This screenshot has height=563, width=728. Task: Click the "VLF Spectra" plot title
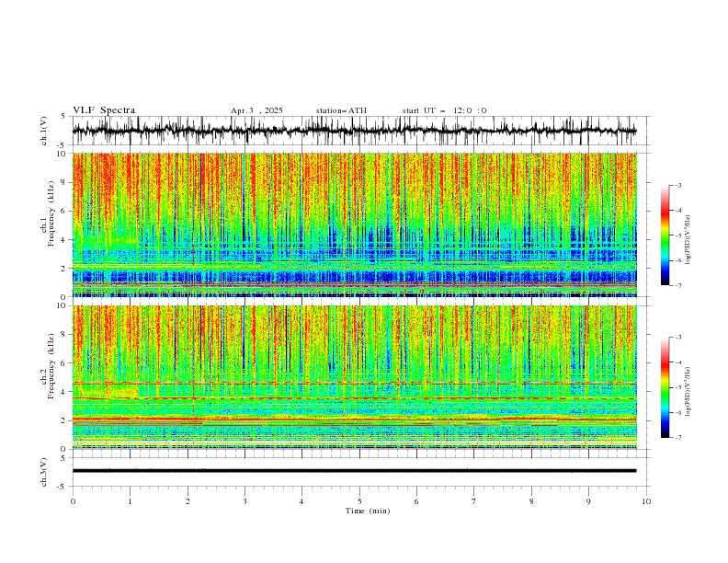pyautogui.click(x=104, y=110)
